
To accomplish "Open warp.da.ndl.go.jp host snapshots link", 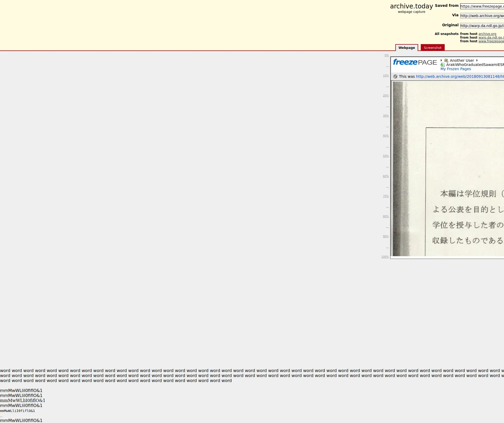I will [x=491, y=38].
